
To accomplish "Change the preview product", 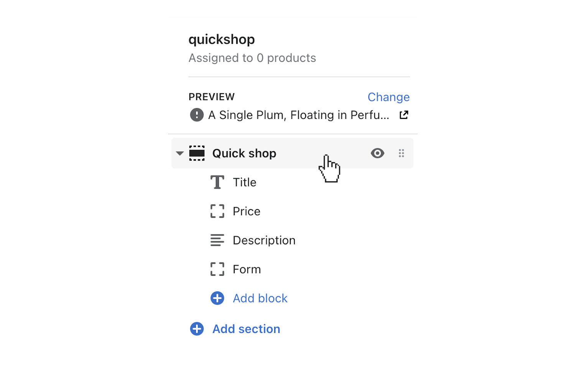I will (388, 97).
